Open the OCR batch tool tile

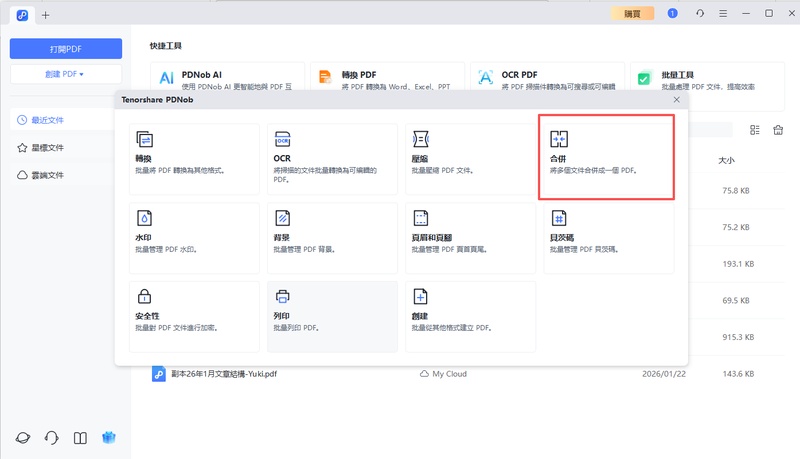[x=331, y=157]
